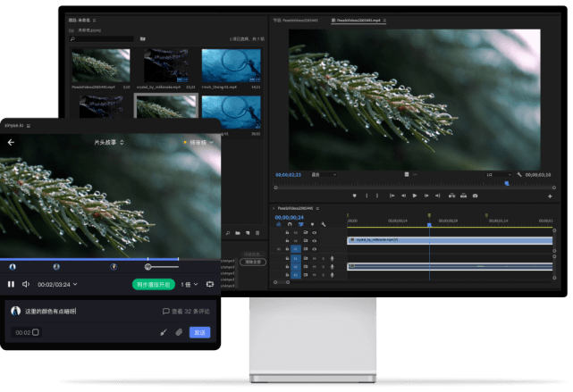Viewport: 573px width, 392px height.
Task: Open the 片头故事 title dropdown
Action: point(110,142)
